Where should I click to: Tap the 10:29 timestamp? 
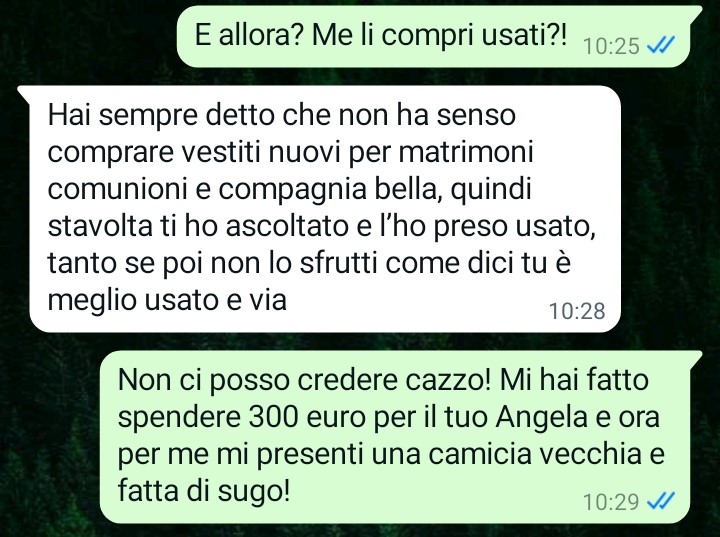(611, 502)
